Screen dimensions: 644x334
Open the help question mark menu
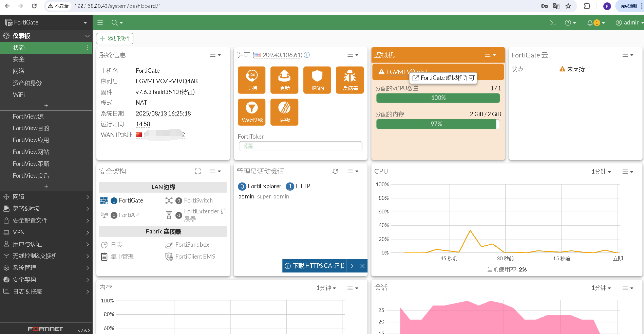tap(570, 23)
